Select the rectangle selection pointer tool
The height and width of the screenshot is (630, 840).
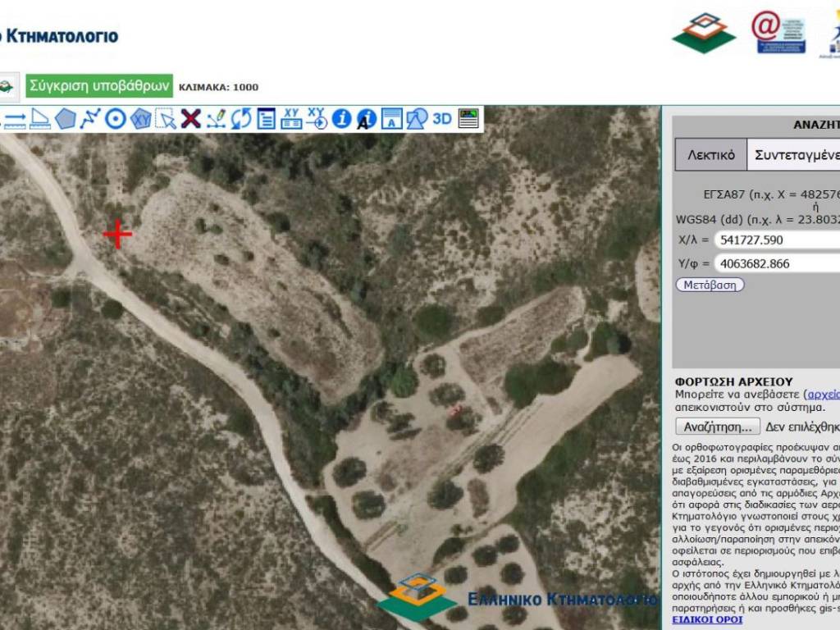(x=166, y=120)
